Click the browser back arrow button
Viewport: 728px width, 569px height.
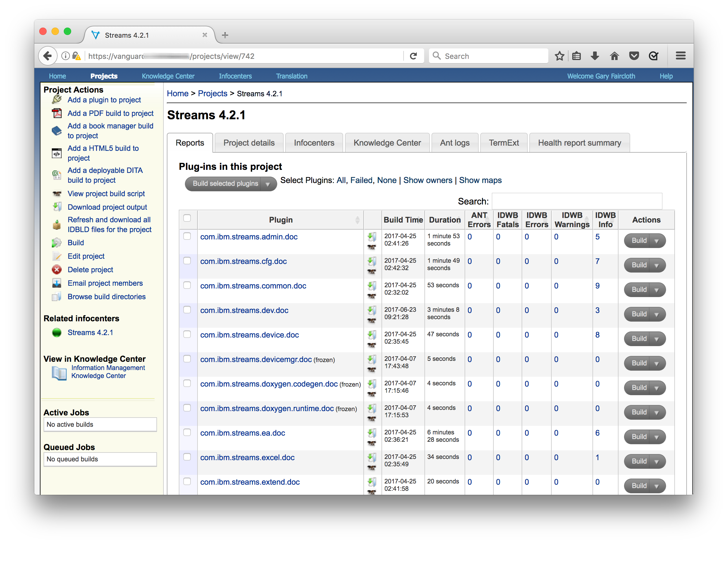coord(48,56)
